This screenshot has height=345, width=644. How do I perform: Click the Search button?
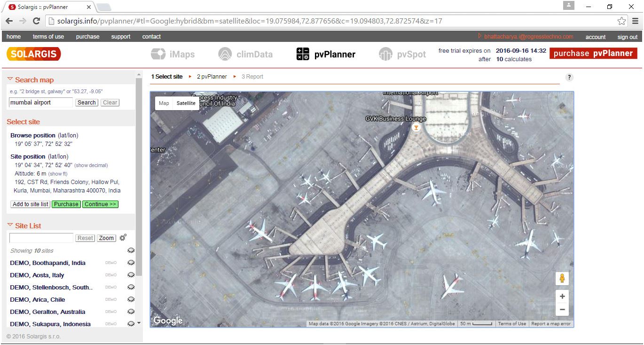coord(86,103)
